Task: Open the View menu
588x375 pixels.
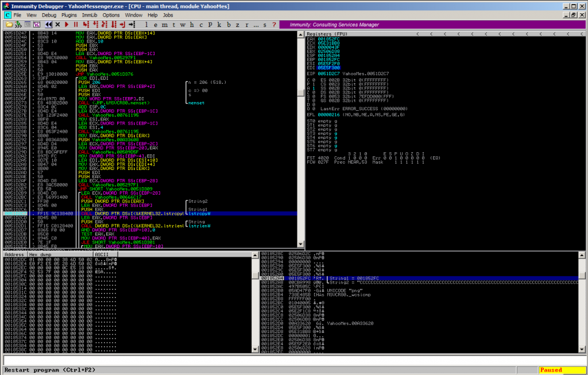Action: point(32,15)
